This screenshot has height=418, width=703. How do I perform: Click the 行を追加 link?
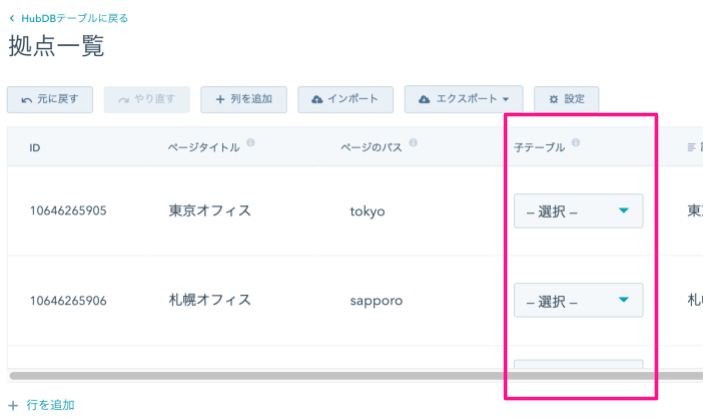coord(48,405)
